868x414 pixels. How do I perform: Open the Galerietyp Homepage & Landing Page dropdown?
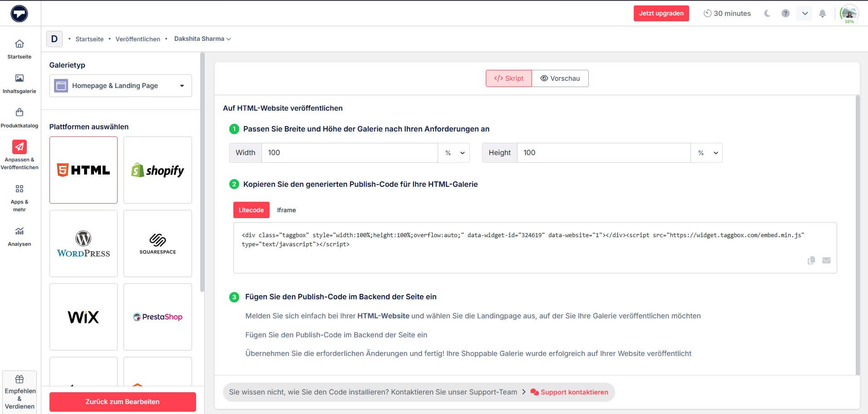click(x=120, y=86)
